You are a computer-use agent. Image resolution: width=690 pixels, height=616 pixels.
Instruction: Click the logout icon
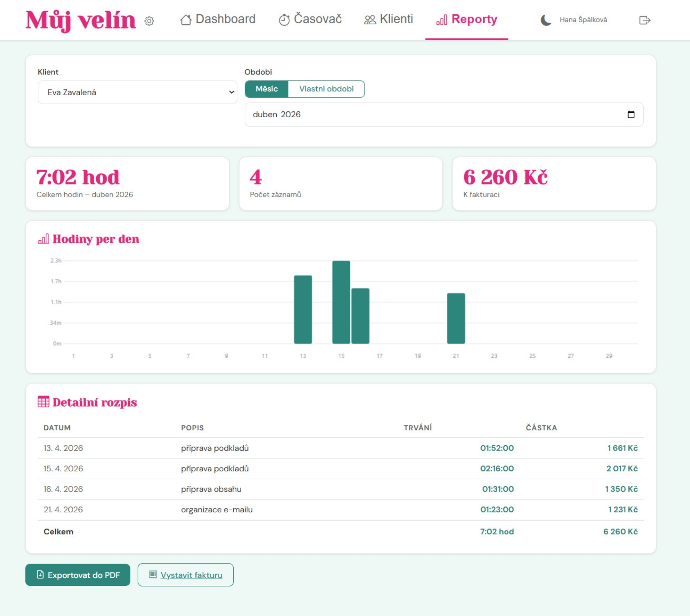[x=644, y=20]
